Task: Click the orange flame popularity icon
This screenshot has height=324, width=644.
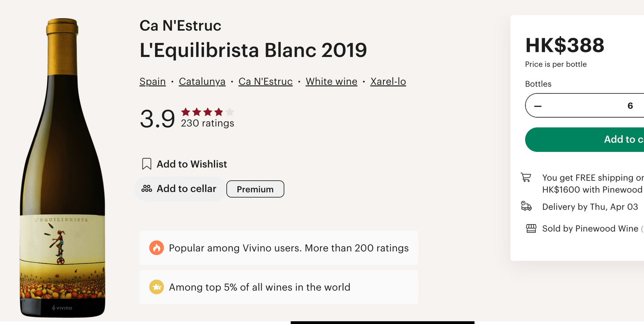Action: (156, 248)
